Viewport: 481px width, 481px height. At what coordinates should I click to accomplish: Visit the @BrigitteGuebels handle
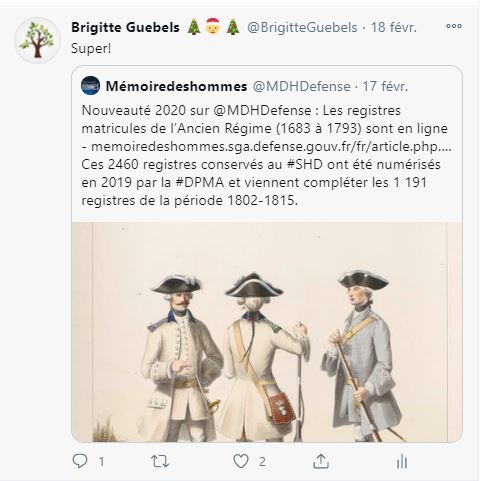click(302, 27)
